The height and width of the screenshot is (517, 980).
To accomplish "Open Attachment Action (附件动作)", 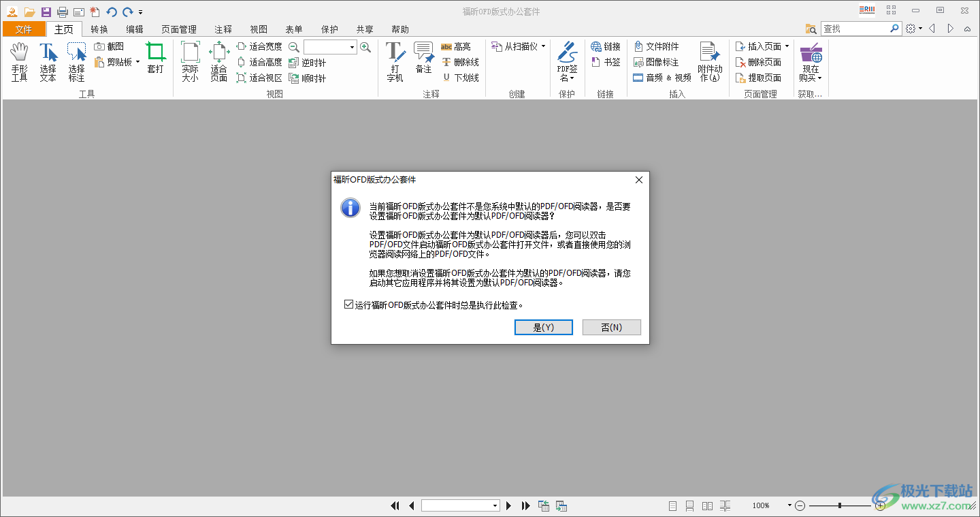I will [x=710, y=63].
